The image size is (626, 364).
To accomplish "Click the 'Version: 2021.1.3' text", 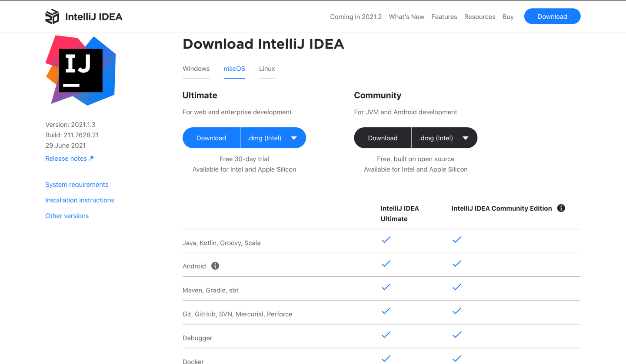I will click(x=70, y=125).
